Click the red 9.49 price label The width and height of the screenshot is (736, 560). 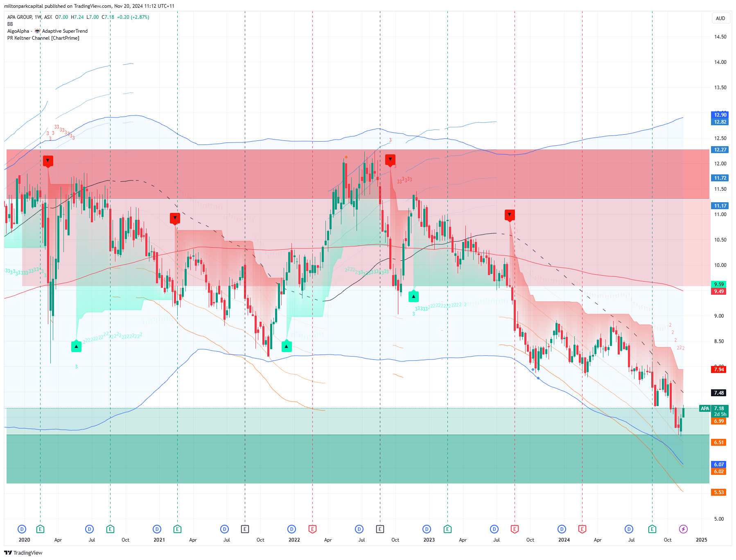point(719,291)
